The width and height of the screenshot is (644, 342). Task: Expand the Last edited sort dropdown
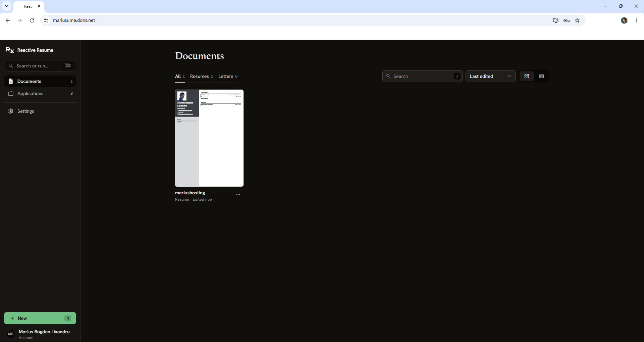(490, 76)
